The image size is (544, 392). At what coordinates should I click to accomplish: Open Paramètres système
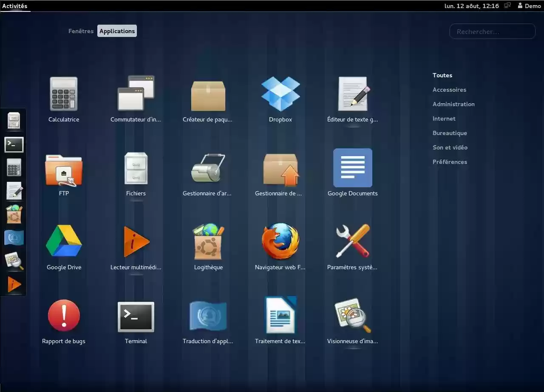coord(352,242)
